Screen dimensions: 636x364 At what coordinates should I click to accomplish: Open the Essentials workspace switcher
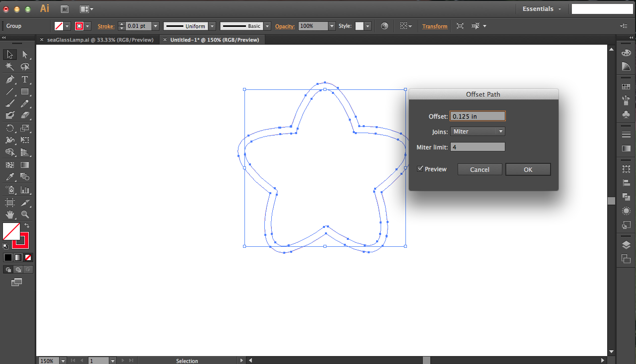coord(542,9)
